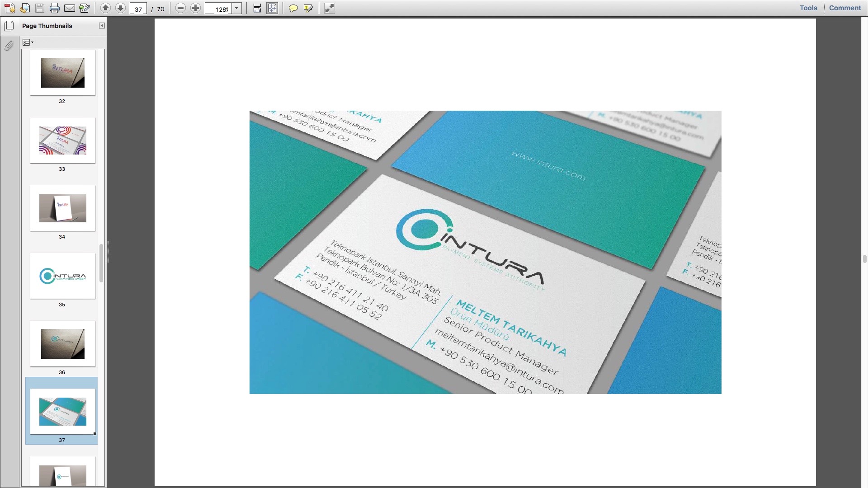Show the Attachments paperclip panel
Image resolution: width=868 pixels, height=488 pixels.
(9, 46)
